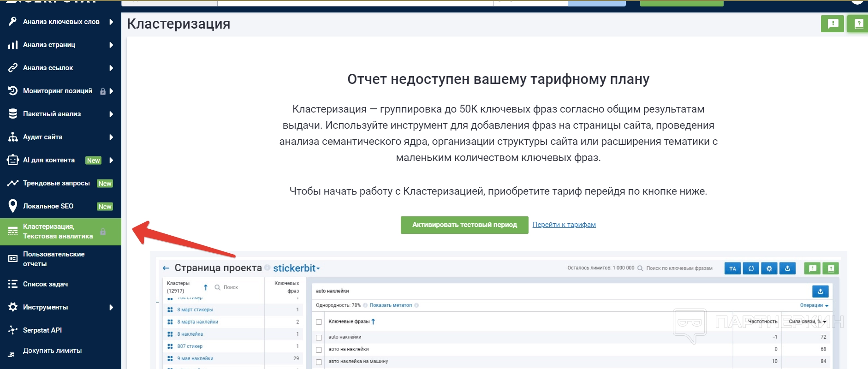Screen dimensions: 868x369
Task: Click 'Активировать тестовый период' button
Action: (464, 225)
